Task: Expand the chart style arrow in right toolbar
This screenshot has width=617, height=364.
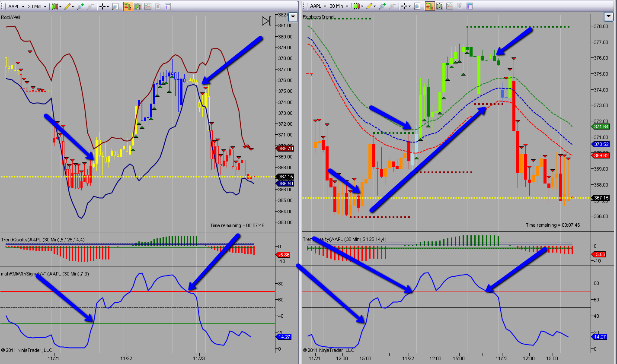Action: [x=362, y=6]
